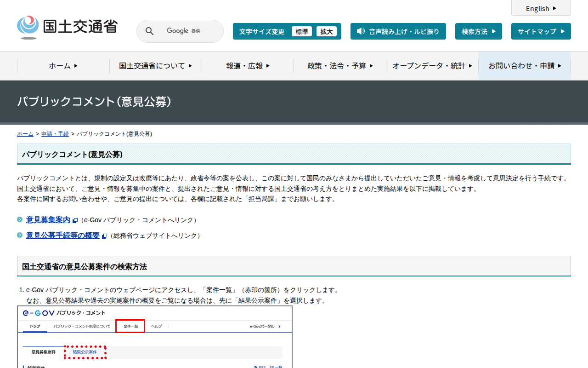This screenshot has height=368, width=588.
Task: Click external link icon beside 意見公募手続等の概要
Action: click(x=105, y=236)
